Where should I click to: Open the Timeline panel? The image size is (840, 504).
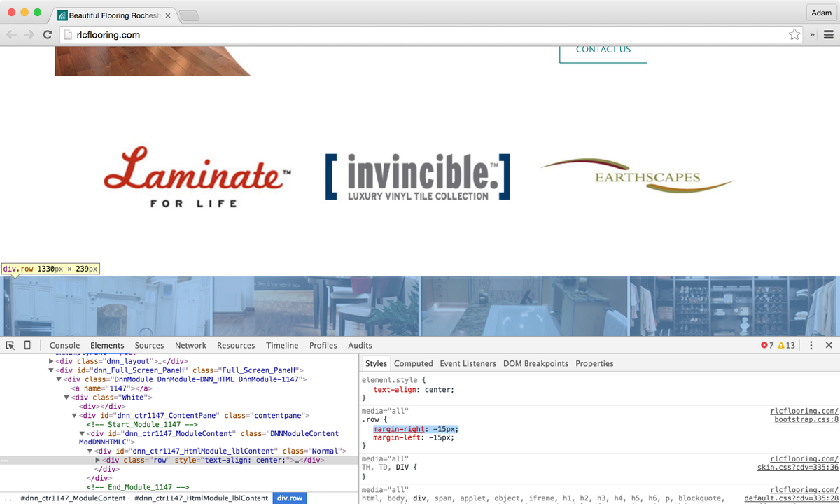click(x=282, y=345)
